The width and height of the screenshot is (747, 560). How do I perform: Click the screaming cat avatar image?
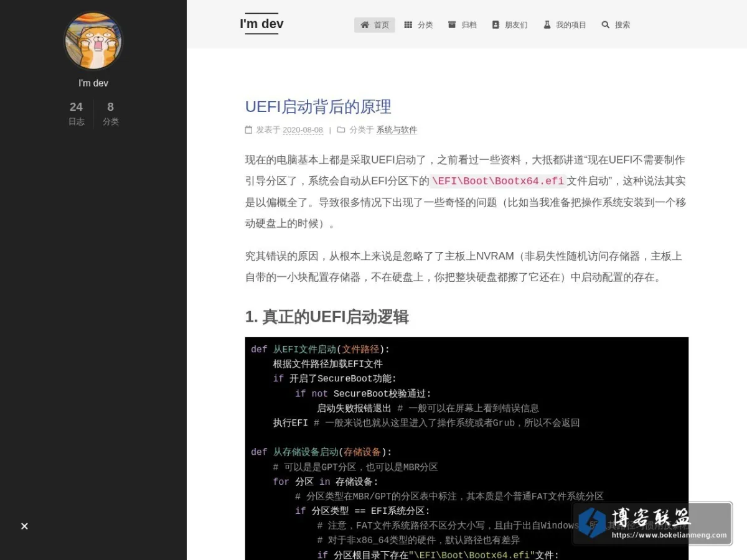[x=93, y=41]
